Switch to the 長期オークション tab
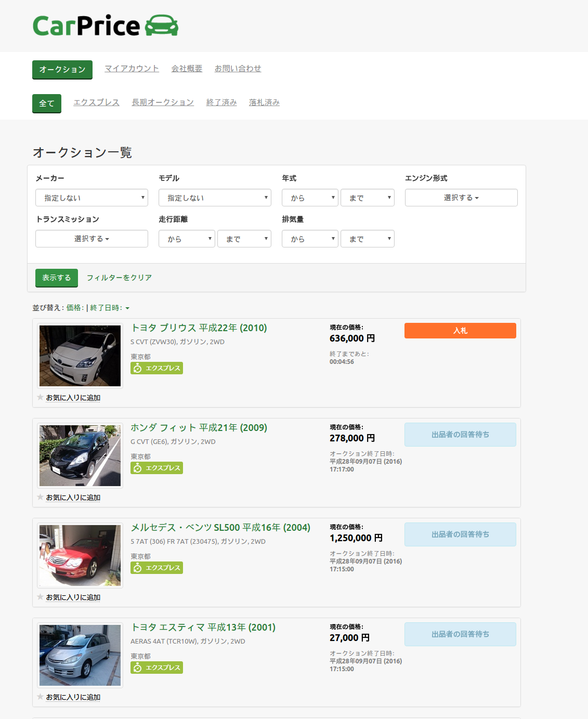 tap(163, 102)
